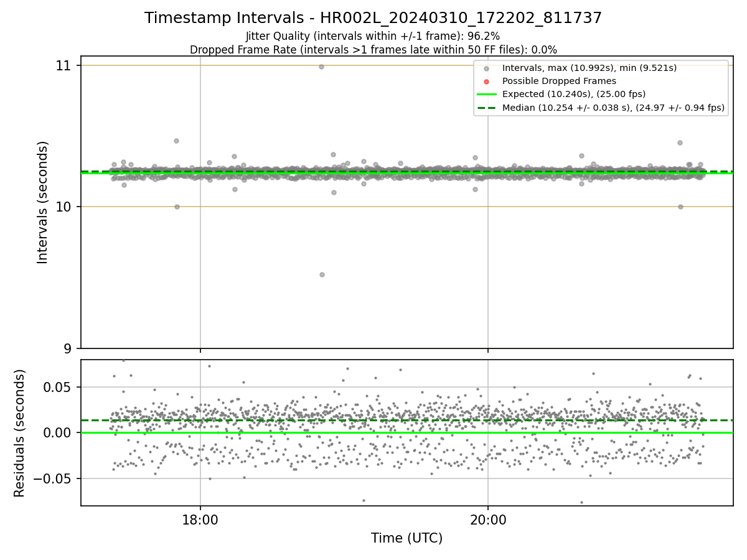Click the minimum interval outlier point near 9.5 seconds
This screenshot has height=560, width=747.
322,274
